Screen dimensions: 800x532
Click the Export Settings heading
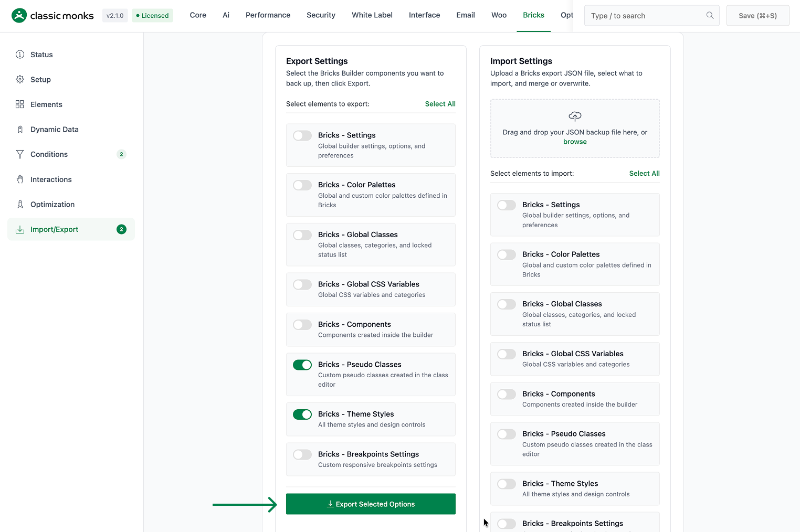tap(317, 61)
